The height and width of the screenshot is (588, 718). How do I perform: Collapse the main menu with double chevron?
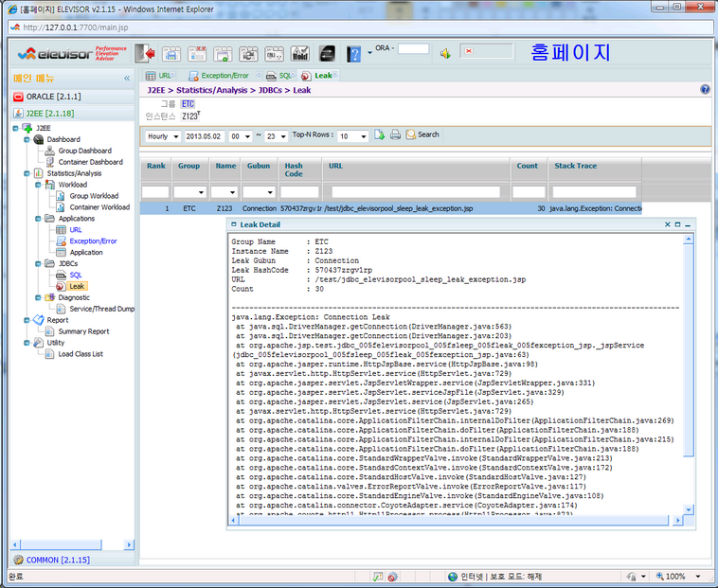(x=127, y=79)
